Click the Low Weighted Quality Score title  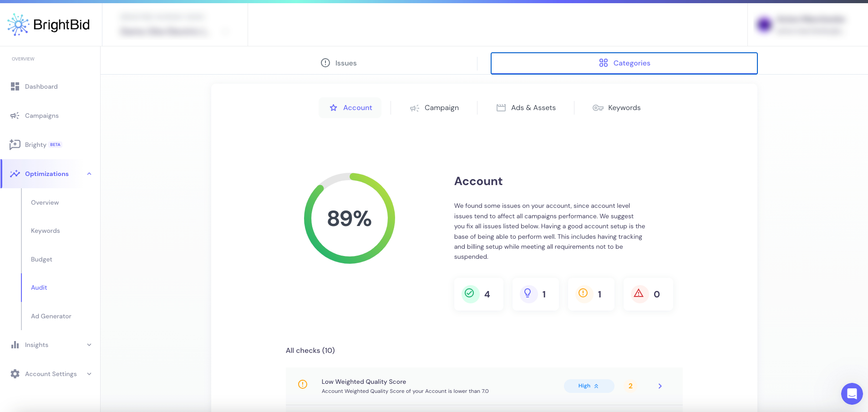364,382
